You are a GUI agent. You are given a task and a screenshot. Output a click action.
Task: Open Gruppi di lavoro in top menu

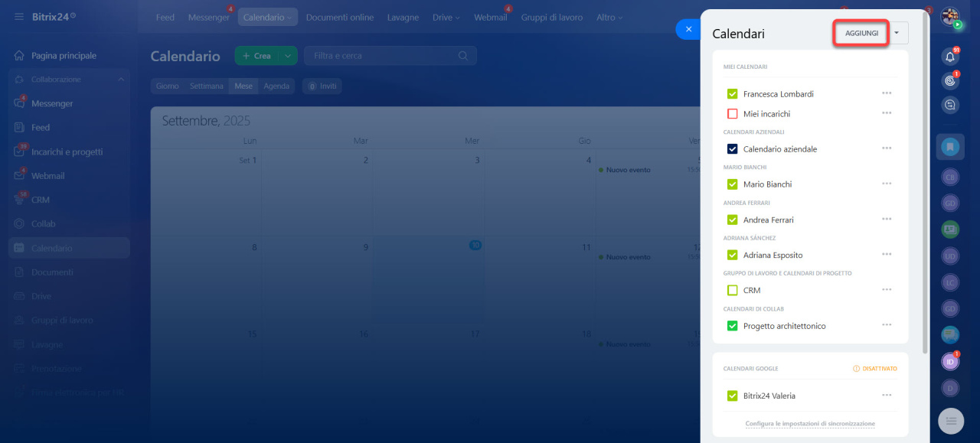[551, 18]
